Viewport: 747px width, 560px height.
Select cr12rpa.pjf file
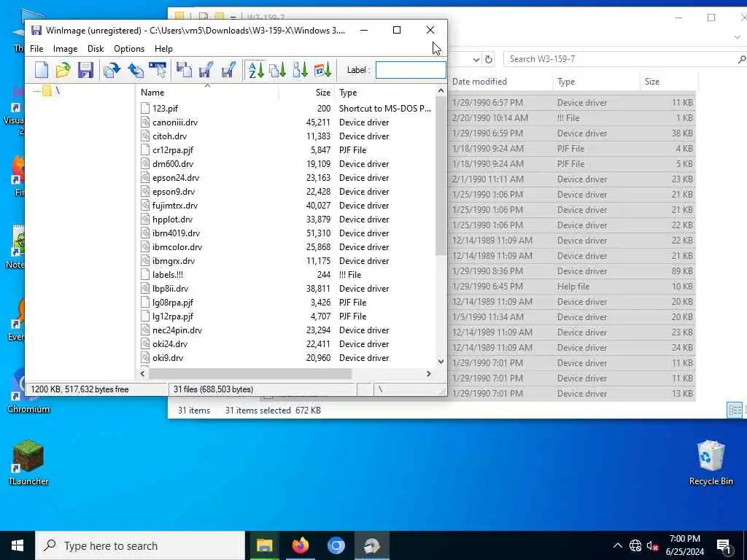coord(173,150)
